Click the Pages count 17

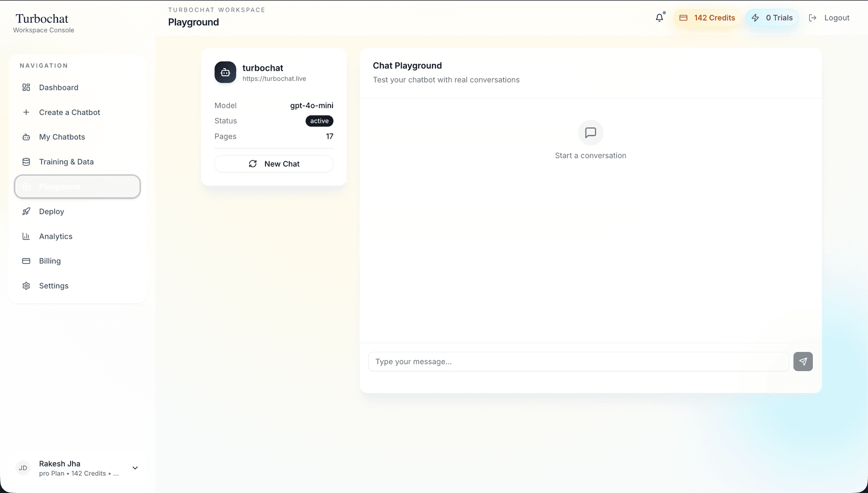[329, 136]
